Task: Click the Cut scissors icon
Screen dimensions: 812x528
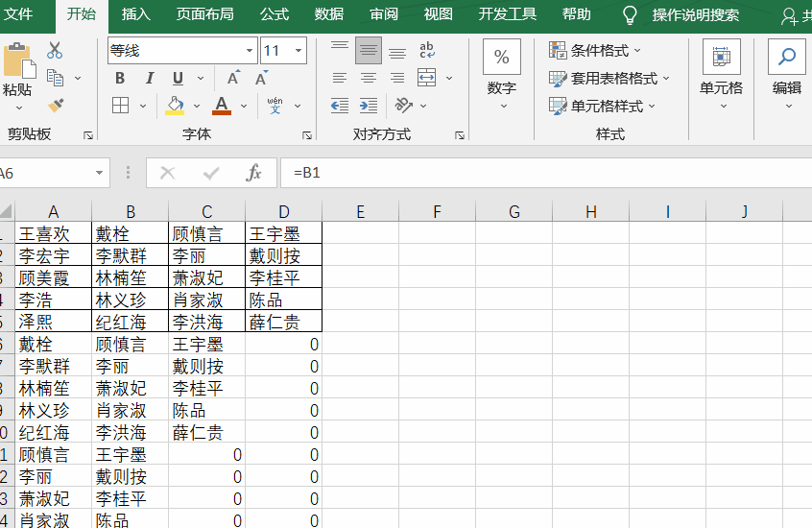Action: point(55,50)
